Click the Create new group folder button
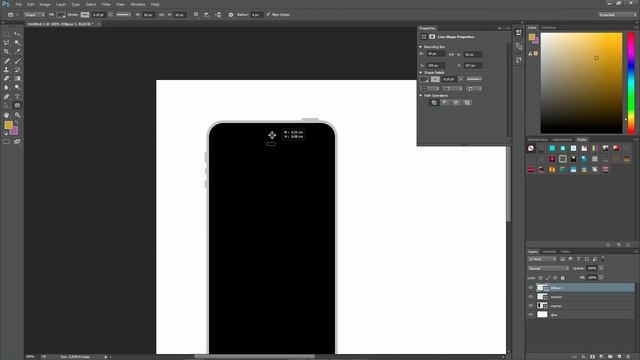The image size is (640, 360). pyautogui.click(x=610, y=357)
